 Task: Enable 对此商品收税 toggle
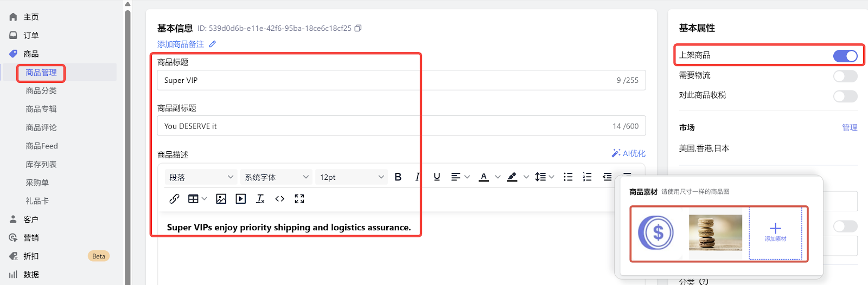(845, 96)
